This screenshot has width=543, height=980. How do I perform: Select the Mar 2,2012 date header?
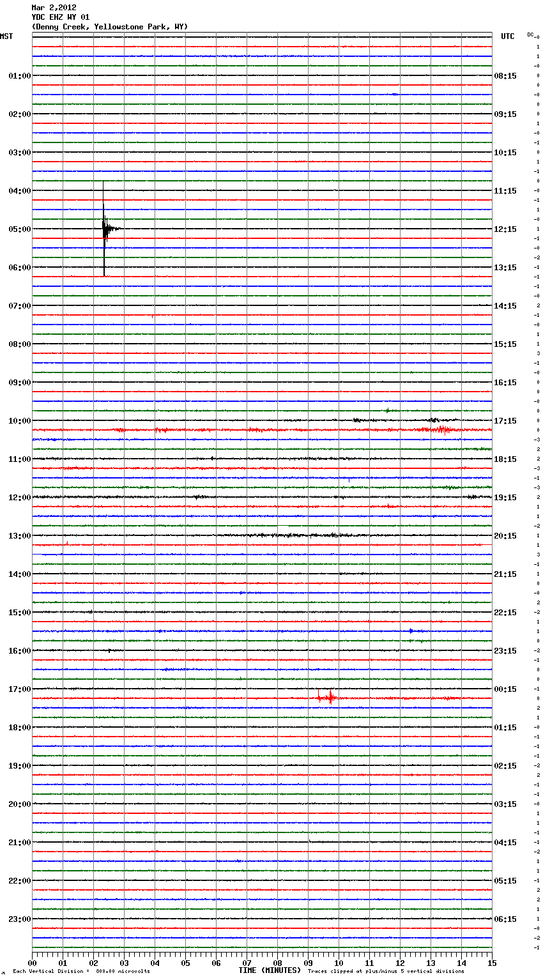(x=54, y=8)
